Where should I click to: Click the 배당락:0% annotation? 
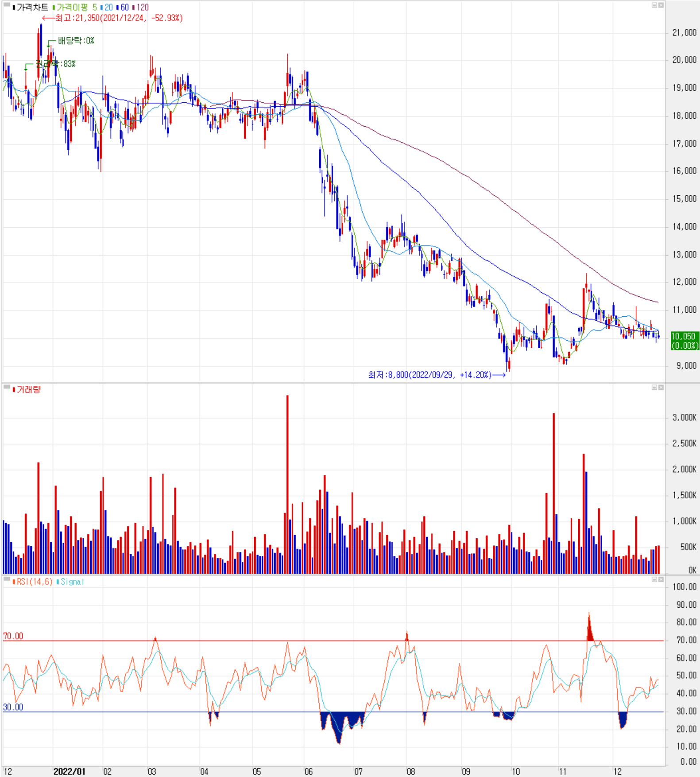coord(76,40)
